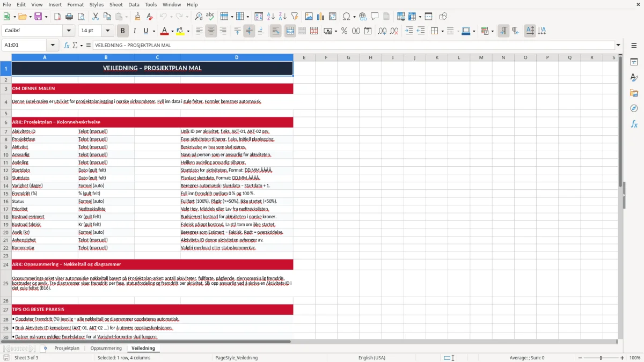The image size is (644, 362).
Task: Run the spelling check
Action: [x=210, y=17]
